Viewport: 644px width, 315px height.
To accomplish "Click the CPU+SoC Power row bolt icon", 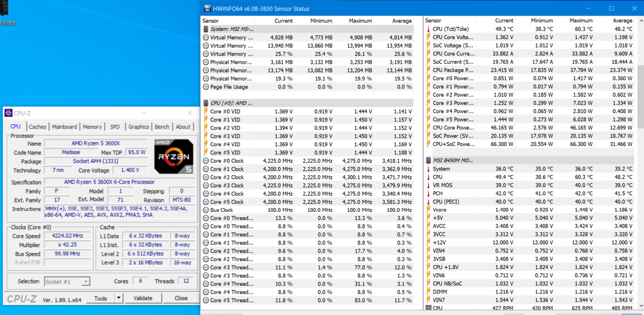I will 428,144.
